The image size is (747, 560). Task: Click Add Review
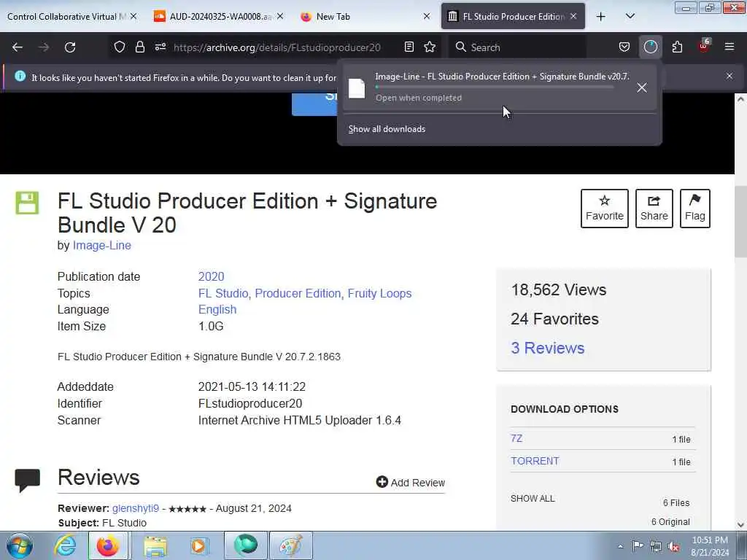(410, 483)
